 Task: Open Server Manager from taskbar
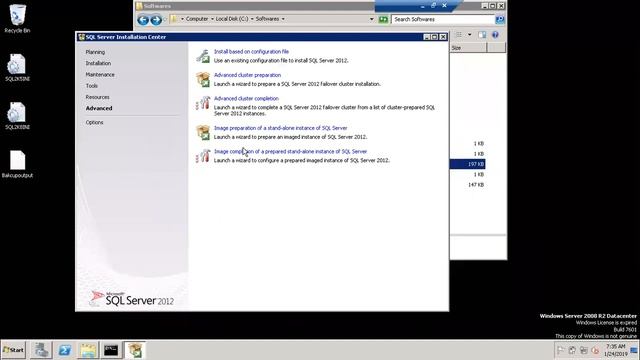tap(41, 350)
